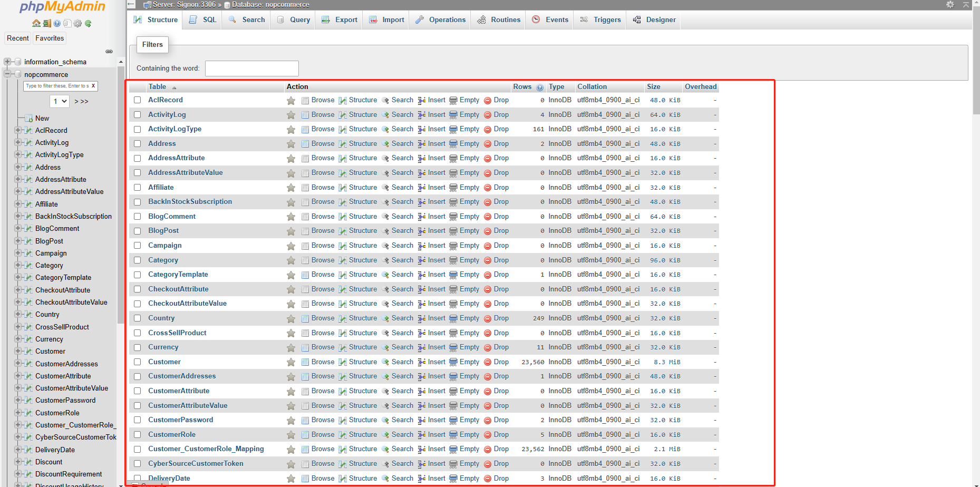Screen dimensions: 980x487
Task: Star the Customer table as favorite
Action: tap(291, 362)
